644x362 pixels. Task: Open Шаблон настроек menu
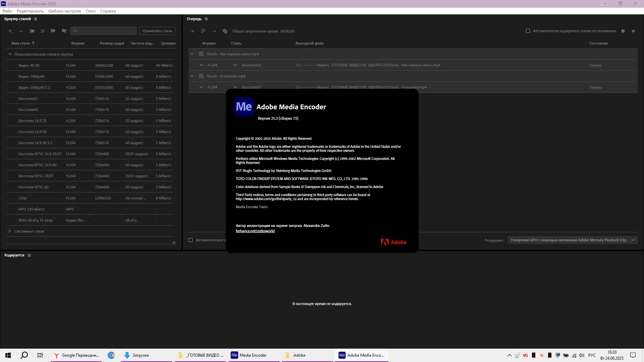click(64, 11)
